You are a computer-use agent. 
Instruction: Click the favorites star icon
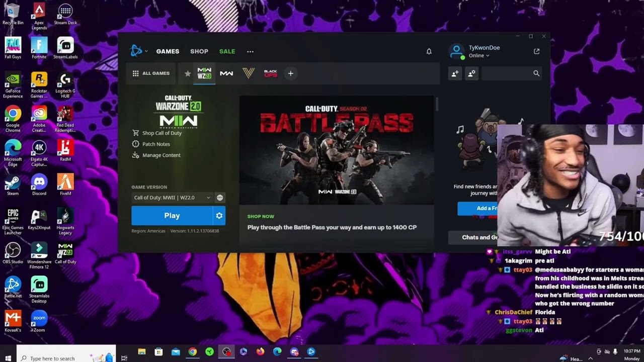click(x=188, y=73)
